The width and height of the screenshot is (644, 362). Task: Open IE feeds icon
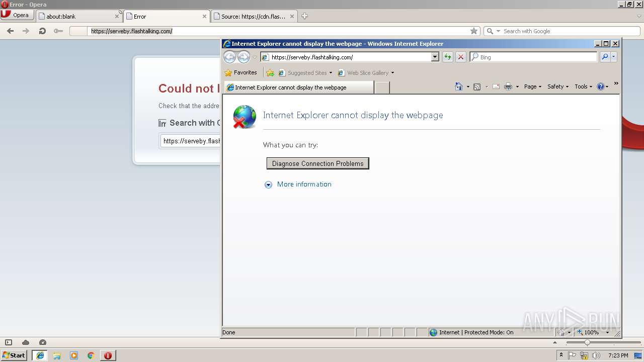[x=477, y=86]
